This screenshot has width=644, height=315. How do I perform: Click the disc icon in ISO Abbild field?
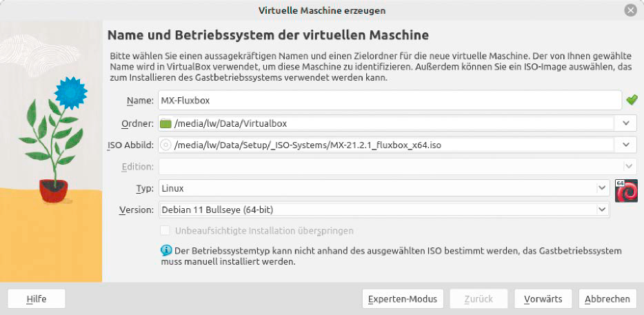[x=165, y=145]
